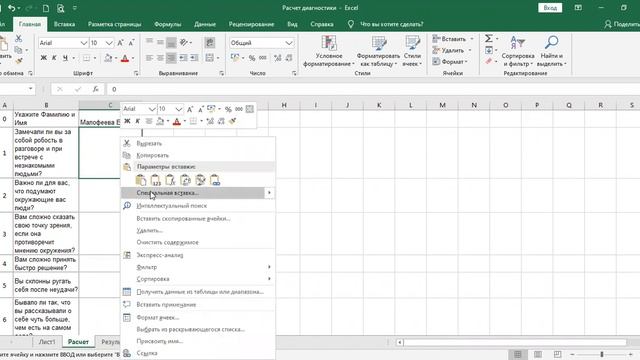This screenshot has height=360, width=640.
Task: Expand Формат cells dropdown in ribbon
Action: 466,62
